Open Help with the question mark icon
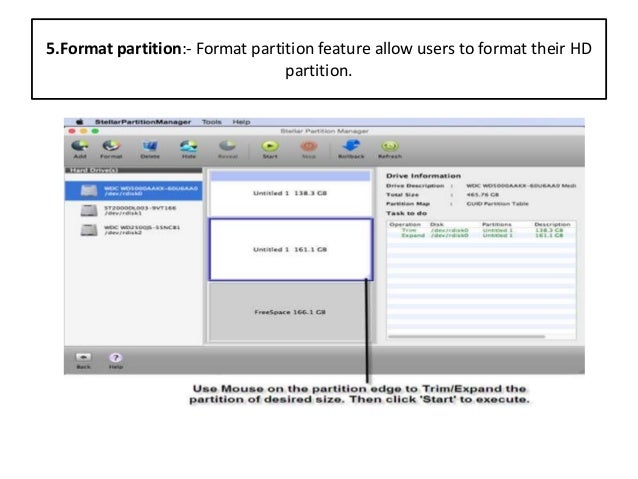 [x=116, y=360]
